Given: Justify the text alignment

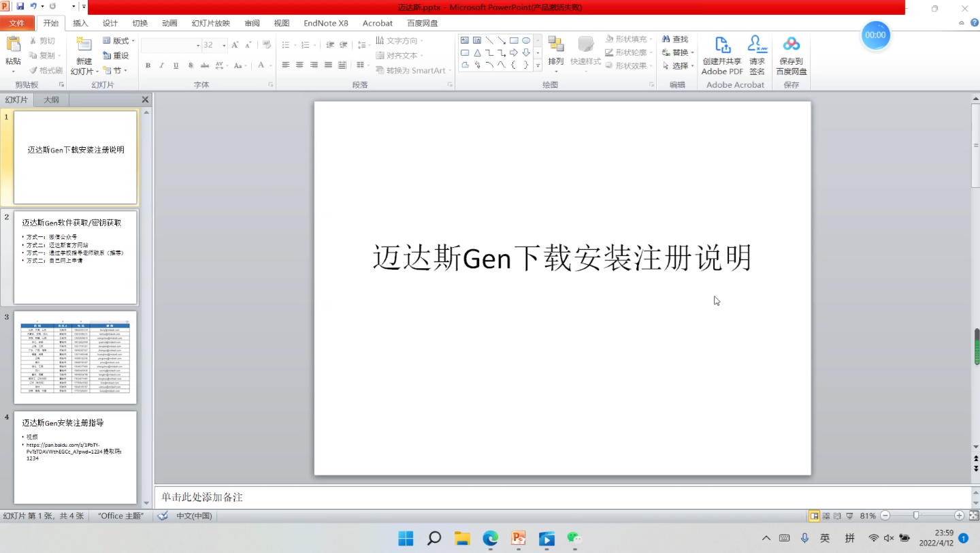Looking at the screenshot, I should pos(328,65).
